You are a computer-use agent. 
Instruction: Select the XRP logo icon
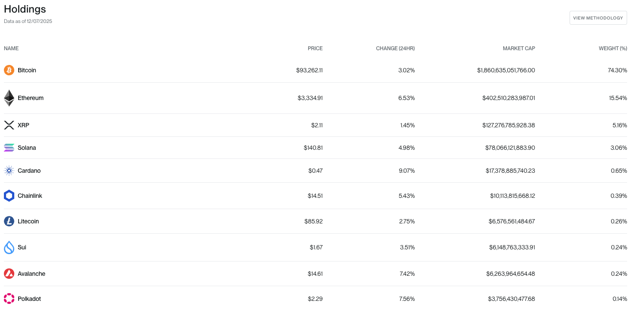point(9,125)
